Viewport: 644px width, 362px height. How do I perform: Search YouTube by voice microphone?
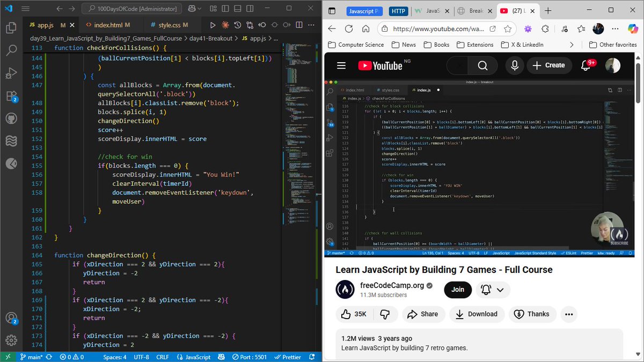pyautogui.click(x=515, y=65)
